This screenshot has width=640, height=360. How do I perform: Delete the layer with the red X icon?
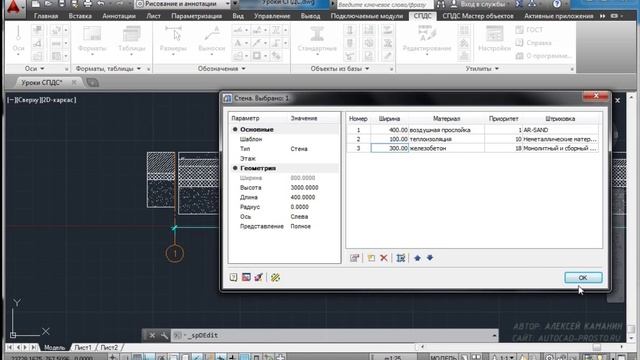pyautogui.click(x=384, y=258)
